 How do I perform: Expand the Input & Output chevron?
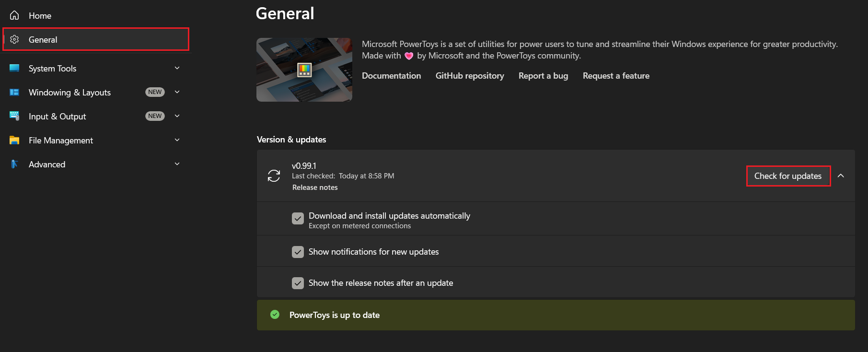(177, 116)
